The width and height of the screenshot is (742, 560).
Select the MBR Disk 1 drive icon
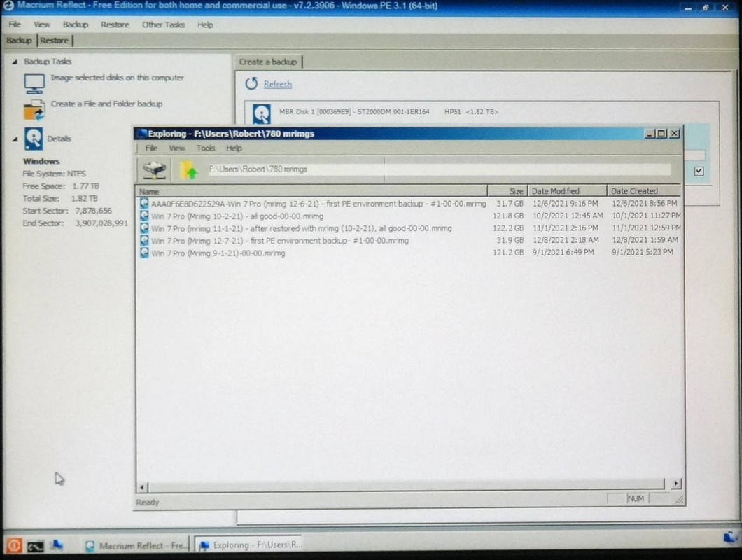pos(261,113)
